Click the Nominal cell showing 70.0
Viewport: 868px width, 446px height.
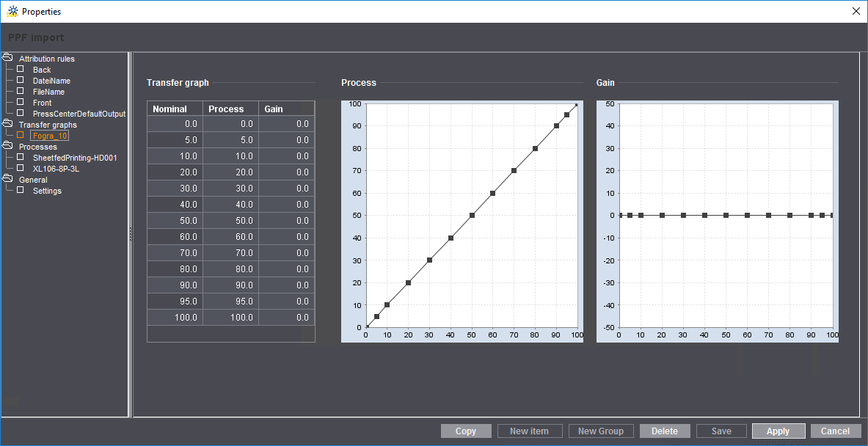[175, 253]
